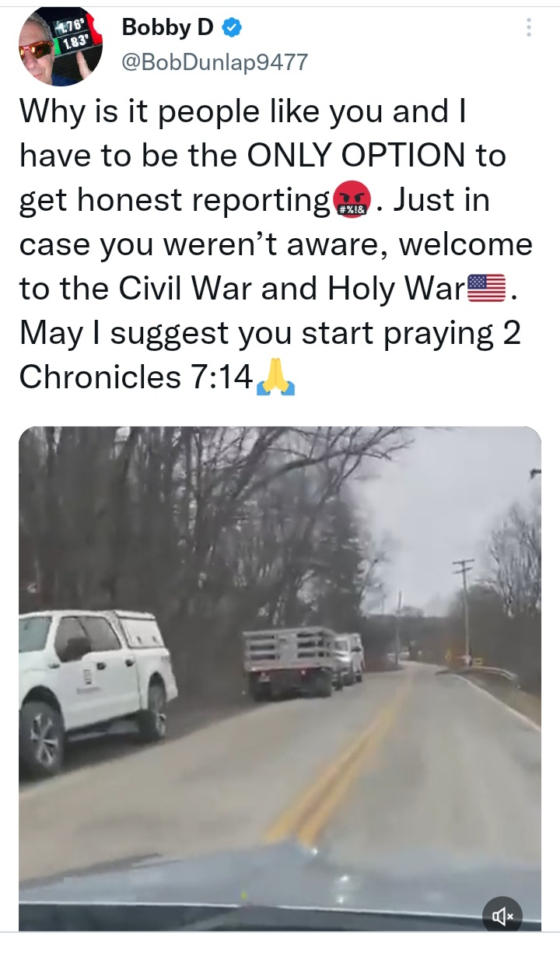Viewport: 560px width, 954px height.
Task: Click the tweet's opening line "Why is it people"
Action: [128, 112]
